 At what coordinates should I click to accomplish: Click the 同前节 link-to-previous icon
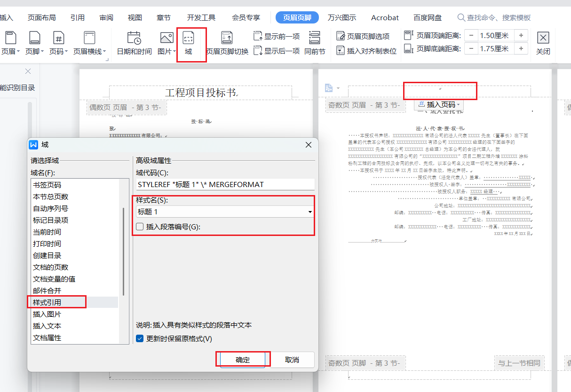coord(315,42)
